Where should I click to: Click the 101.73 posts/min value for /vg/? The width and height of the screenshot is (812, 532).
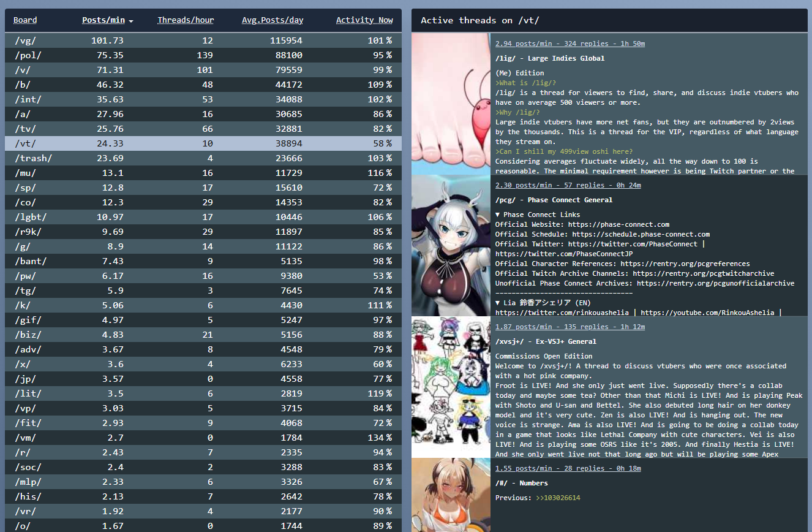coord(108,40)
